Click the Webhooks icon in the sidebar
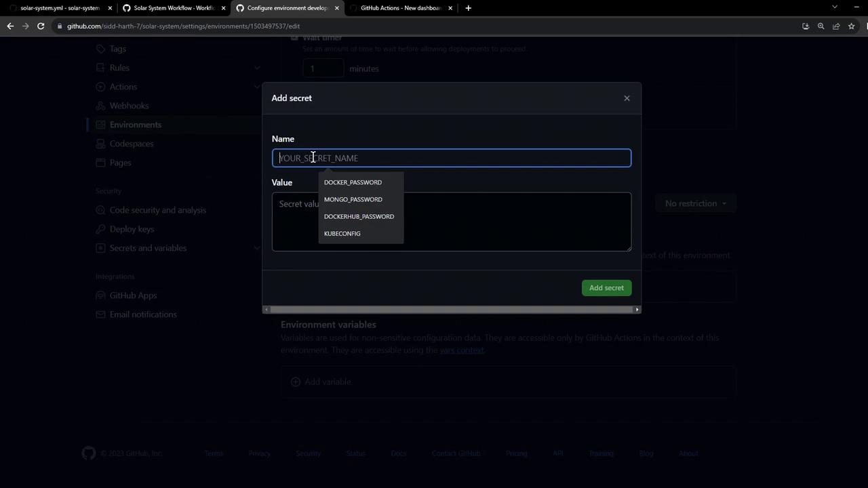 pos(101,106)
